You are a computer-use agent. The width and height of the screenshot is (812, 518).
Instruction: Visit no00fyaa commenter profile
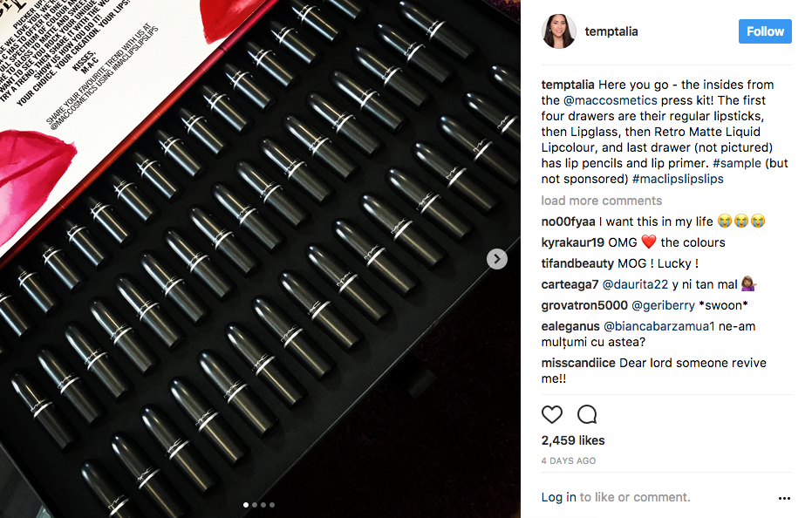(x=568, y=222)
